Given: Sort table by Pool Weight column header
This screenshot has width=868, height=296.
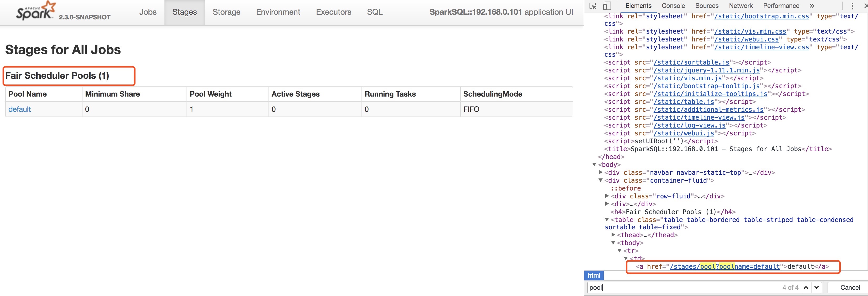Looking at the screenshot, I should [211, 94].
